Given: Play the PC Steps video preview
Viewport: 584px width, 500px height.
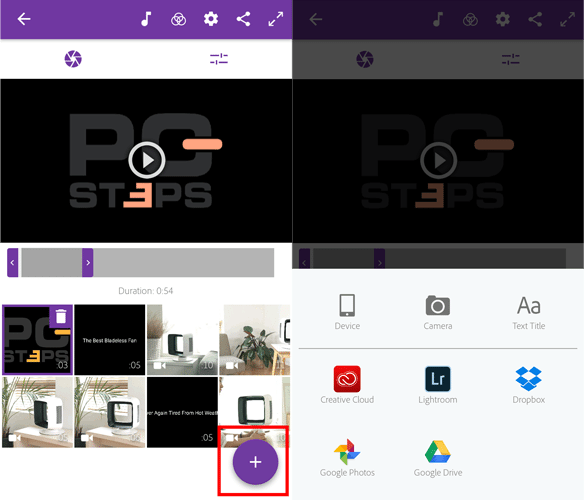Looking at the screenshot, I should [x=147, y=160].
